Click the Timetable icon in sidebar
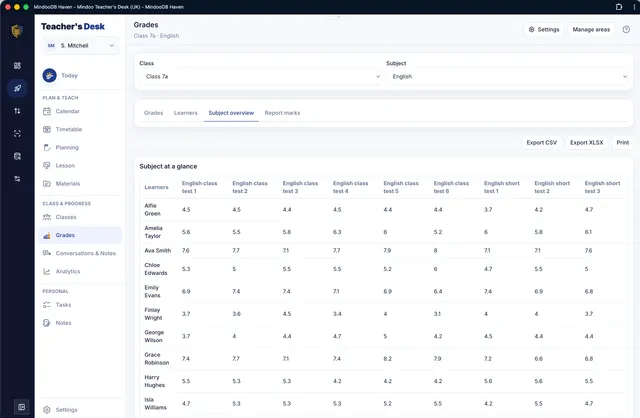The height and width of the screenshot is (418, 640). [x=47, y=129]
